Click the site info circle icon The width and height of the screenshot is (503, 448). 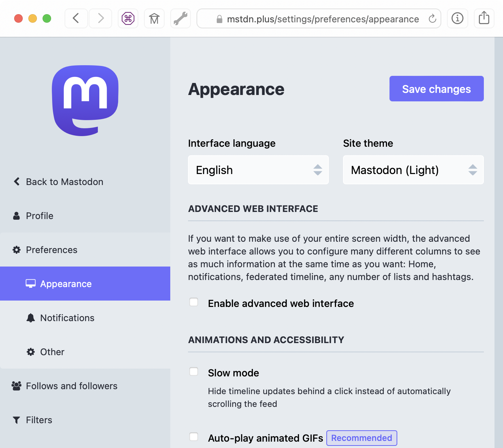tap(457, 18)
